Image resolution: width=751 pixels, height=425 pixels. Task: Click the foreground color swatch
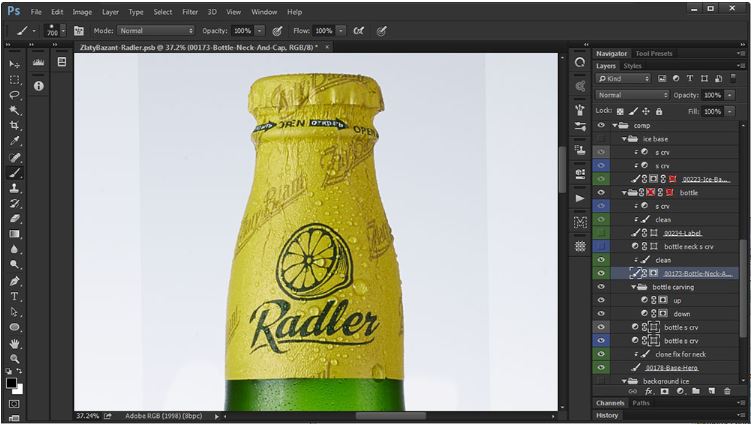(11, 383)
